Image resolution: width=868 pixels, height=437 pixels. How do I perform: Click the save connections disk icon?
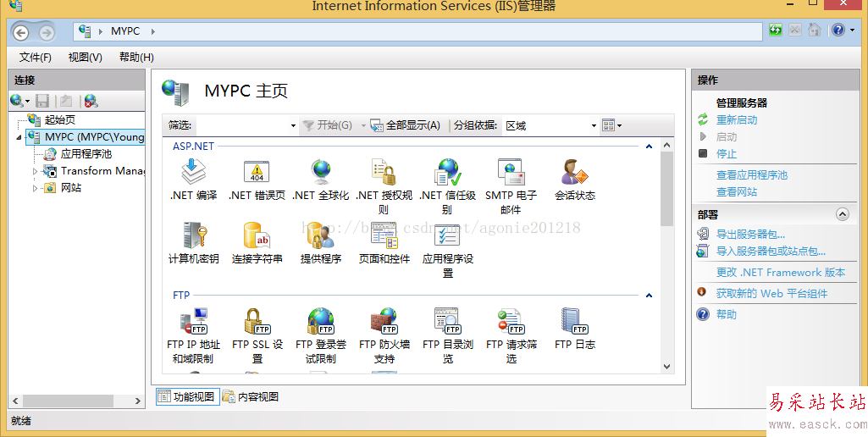point(42,101)
